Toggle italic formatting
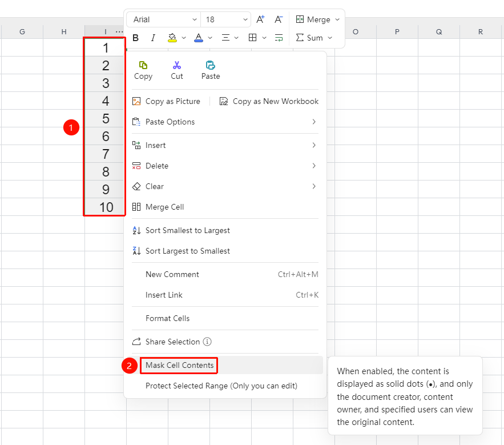The image size is (504, 445). (x=153, y=38)
